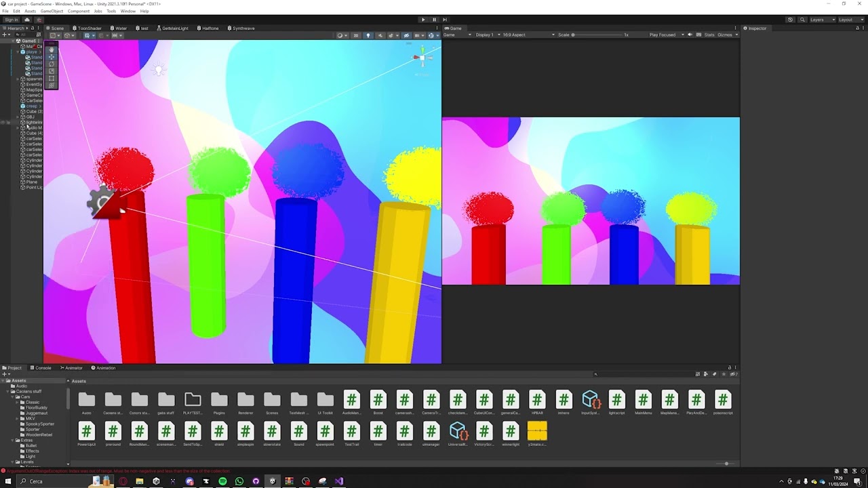Open the Display 1 dropdown in Game view
Viewport: 868px width, 488px height.
pyautogui.click(x=487, y=35)
